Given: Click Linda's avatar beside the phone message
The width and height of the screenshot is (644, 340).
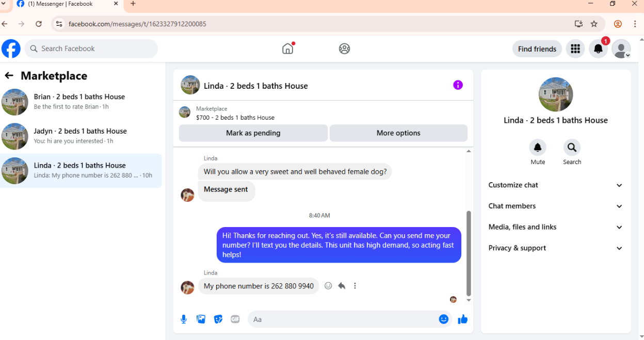Looking at the screenshot, I should 187,287.
